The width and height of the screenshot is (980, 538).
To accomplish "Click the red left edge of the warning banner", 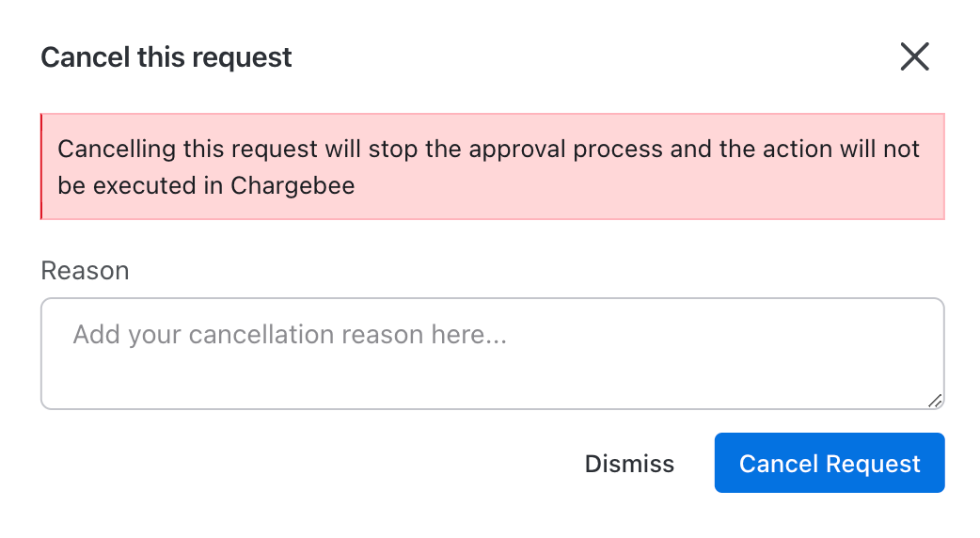I will pyautogui.click(x=42, y=166).
